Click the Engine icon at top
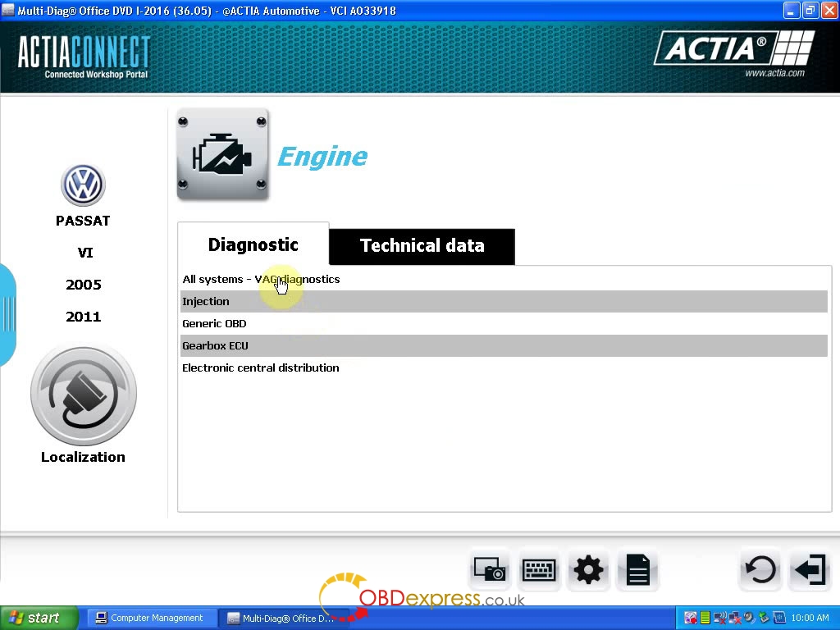The height and width of the screenshot is (630, 840). (222, 155)
